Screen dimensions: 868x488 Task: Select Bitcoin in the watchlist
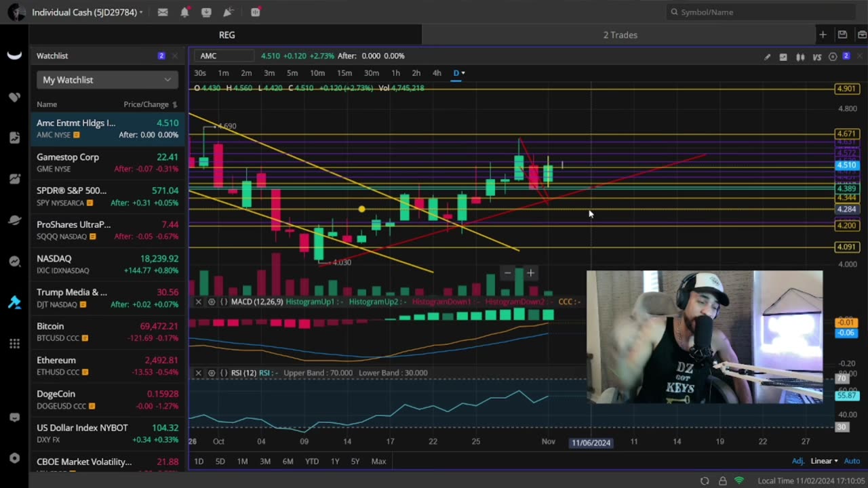click(x=107, y=332)
